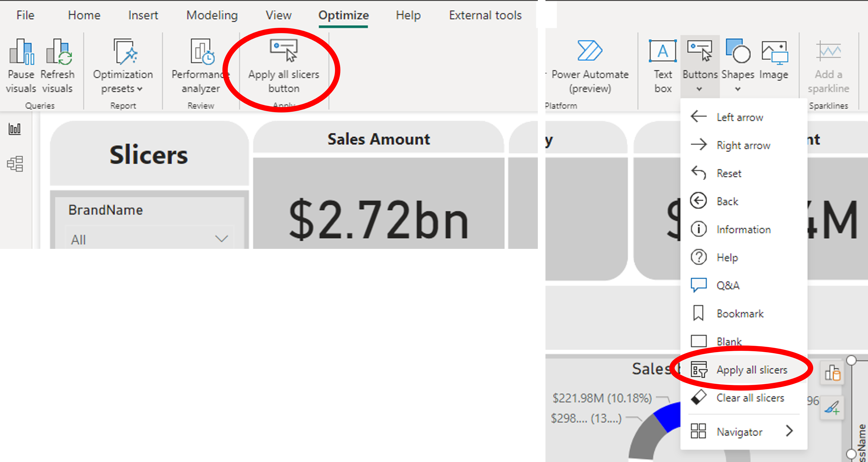This screenshot has width=868, height=462.
Task: Switch to Model view in left sidebar
Action: point(15,164)
